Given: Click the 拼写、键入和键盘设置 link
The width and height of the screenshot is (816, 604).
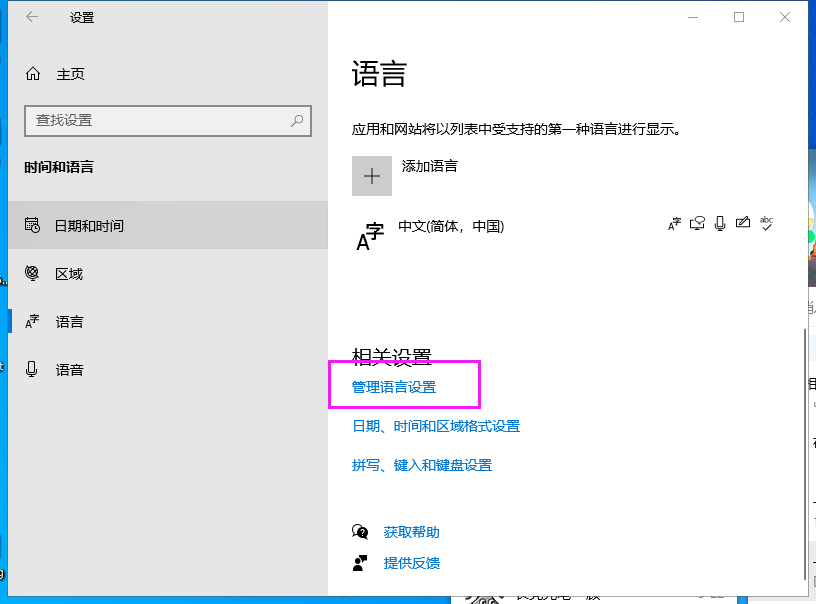Looking at the screenshot, I should pyautogui.click(x=422, y=465).
